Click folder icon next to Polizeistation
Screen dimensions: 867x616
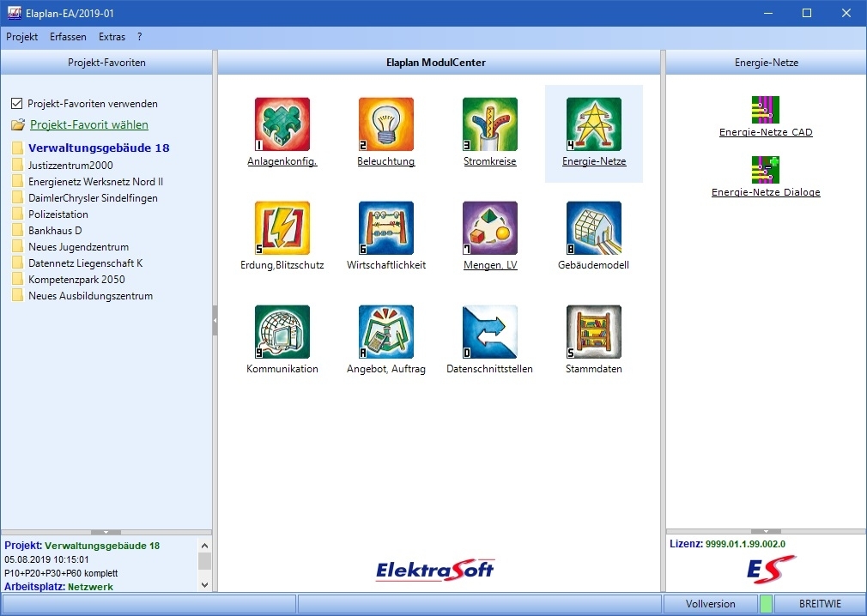click(x=18, y=214)
